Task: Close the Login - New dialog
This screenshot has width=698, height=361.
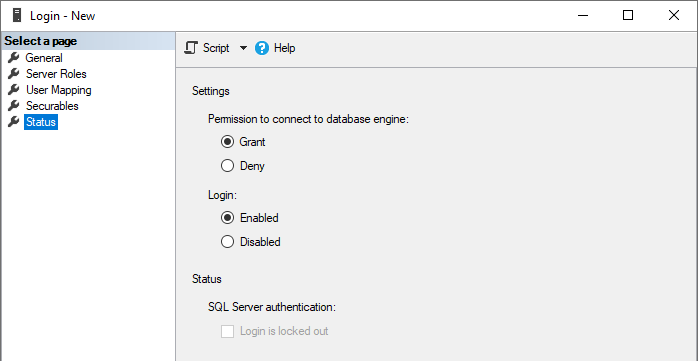Action: pyautogui.click(x=674, y=16)
